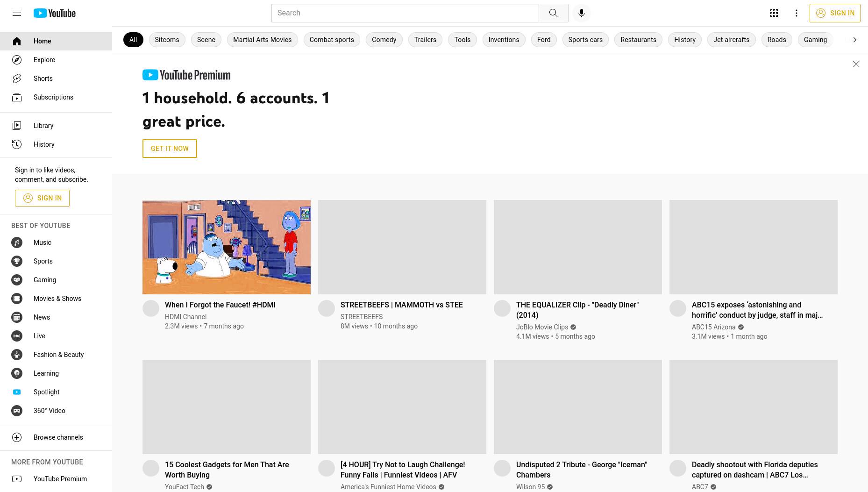Select the Ford filter chip

click(x=544, y=40)
